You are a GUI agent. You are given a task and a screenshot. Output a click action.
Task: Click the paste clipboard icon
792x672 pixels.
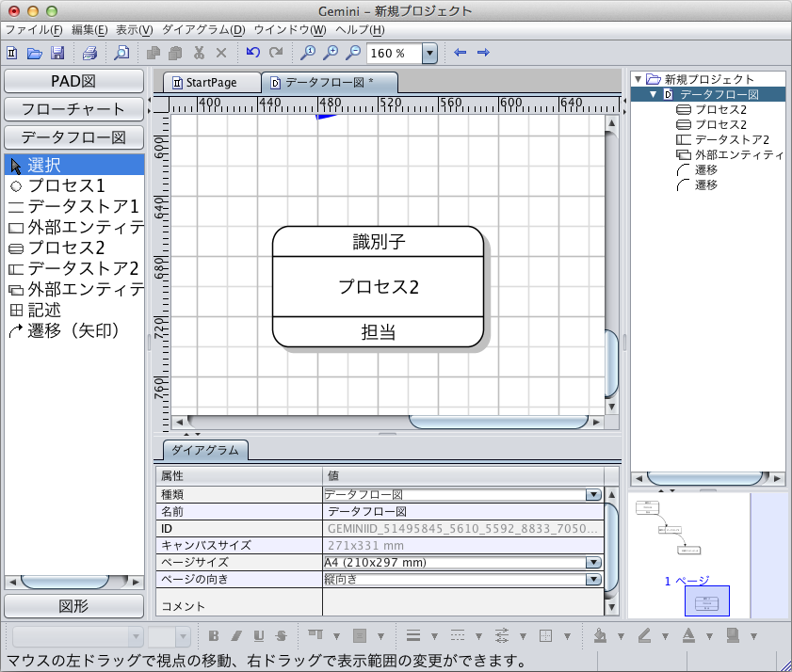176,53
